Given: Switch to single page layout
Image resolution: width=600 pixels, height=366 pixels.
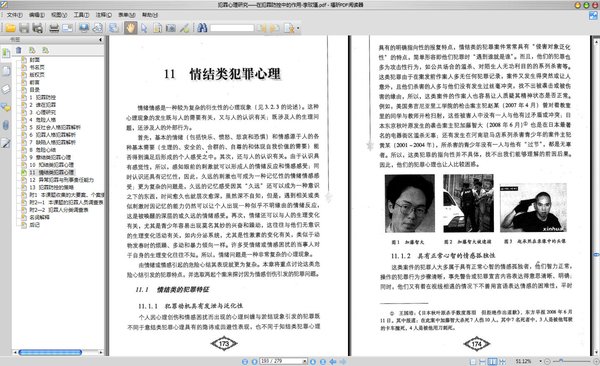Looking at the screenshot, I should click(473, 361).
